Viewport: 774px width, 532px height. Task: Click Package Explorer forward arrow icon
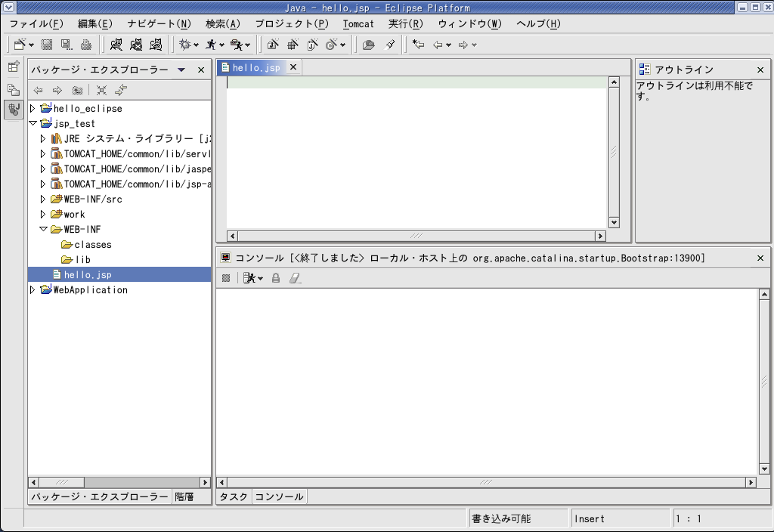tap(57, 90)
